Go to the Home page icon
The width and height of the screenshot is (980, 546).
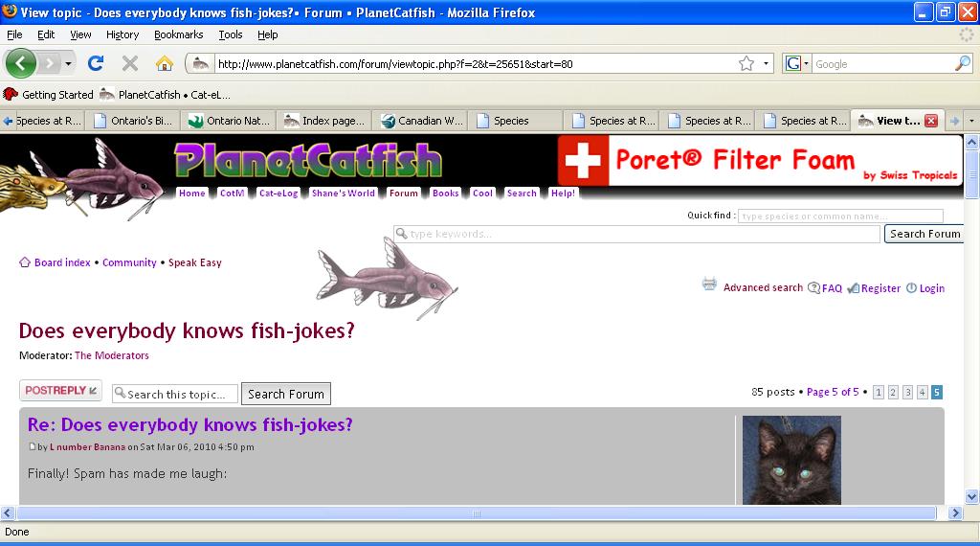coord(165,63)
